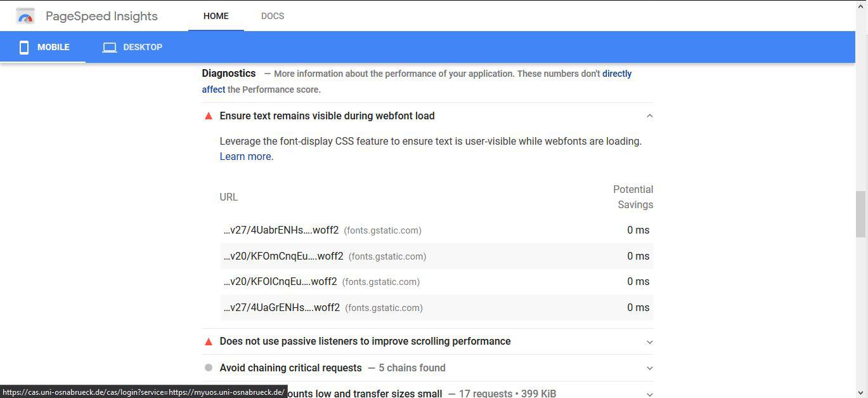Image resolution: width=868 pixels, height=398 pixels.
Task: Click the 'Diagnostics' heading
Action: [229, 73]
